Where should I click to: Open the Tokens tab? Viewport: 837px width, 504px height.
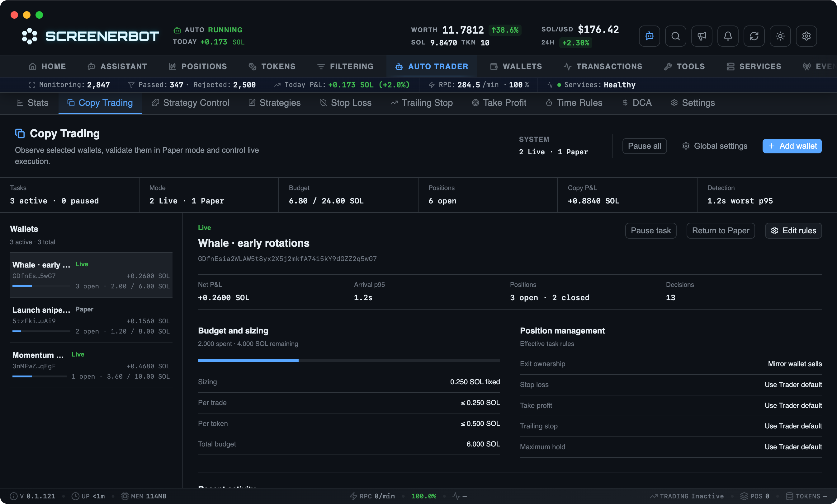click(272, 66)
